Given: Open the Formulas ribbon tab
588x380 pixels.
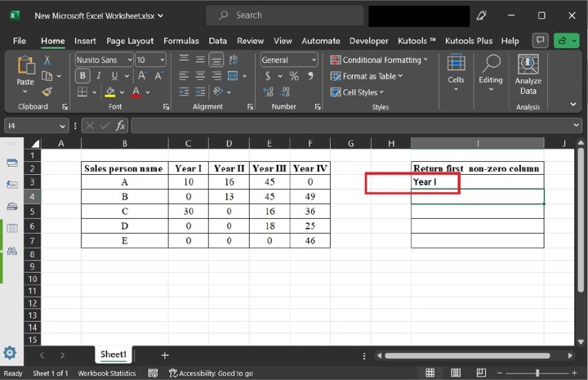Looking at the screenshot, I should (180, 41).
